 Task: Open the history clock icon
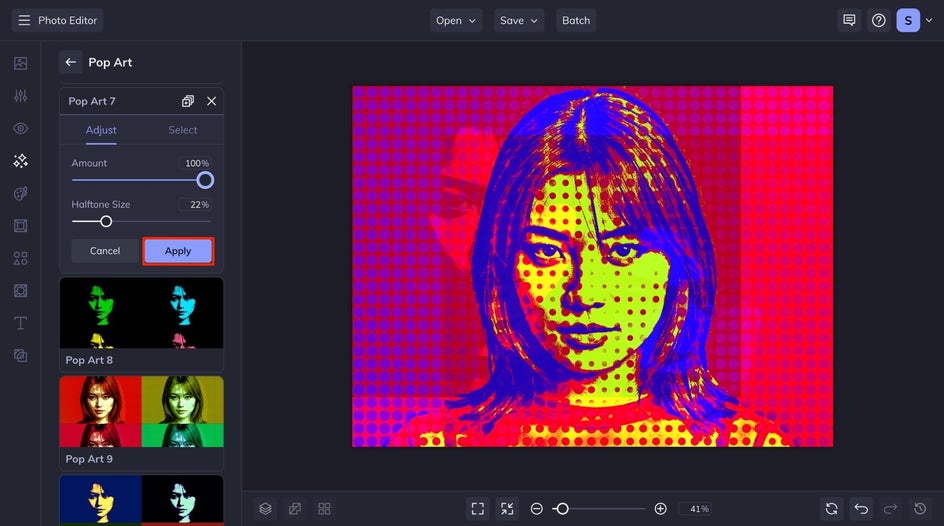pyautogui.click(x=920, y=509)
